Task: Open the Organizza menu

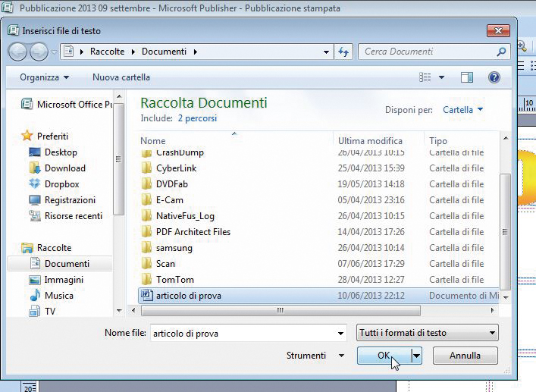Action: click(x=45, y=77)
